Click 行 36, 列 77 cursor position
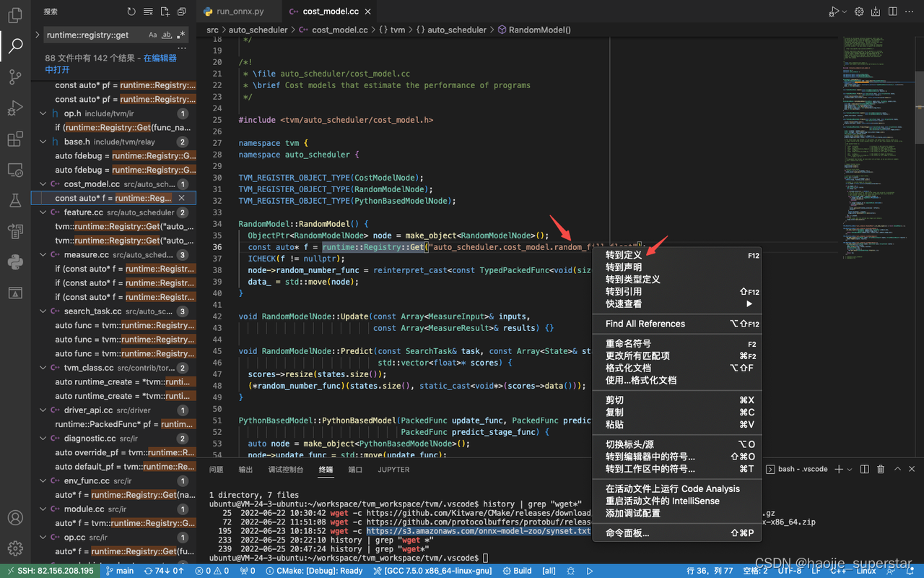 click(708, 571)
